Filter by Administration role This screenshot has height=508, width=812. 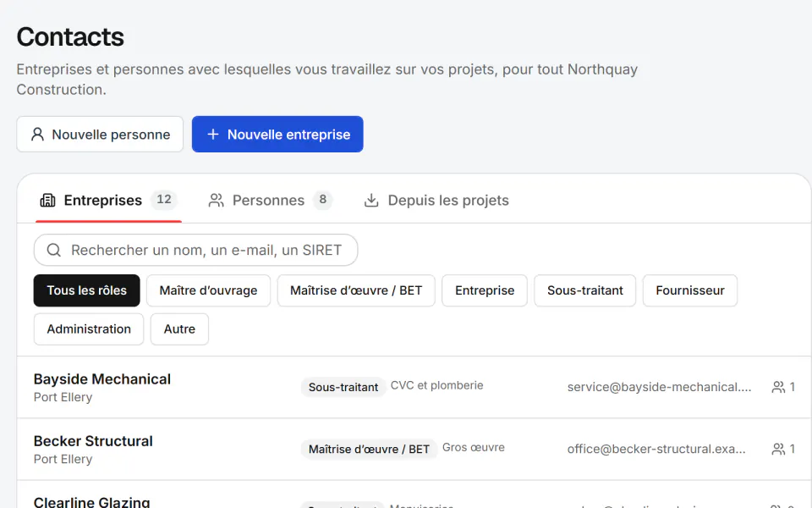pos(89,329)
